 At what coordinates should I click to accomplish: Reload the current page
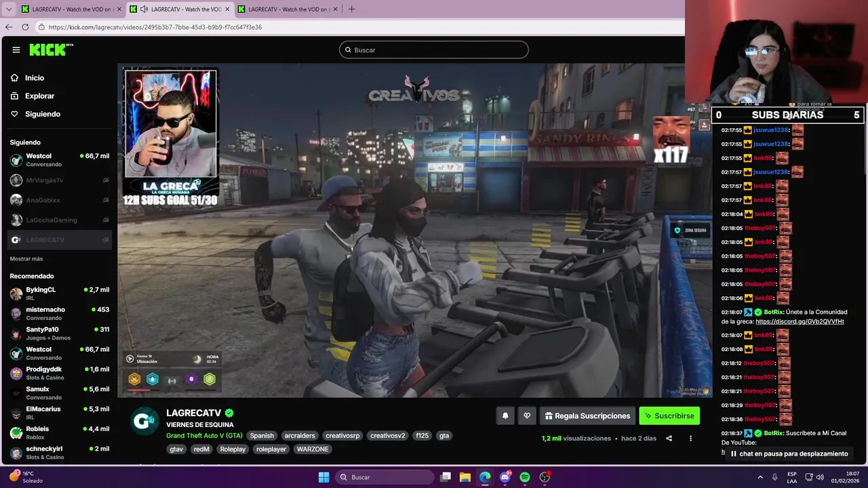[x=25, y=27]
